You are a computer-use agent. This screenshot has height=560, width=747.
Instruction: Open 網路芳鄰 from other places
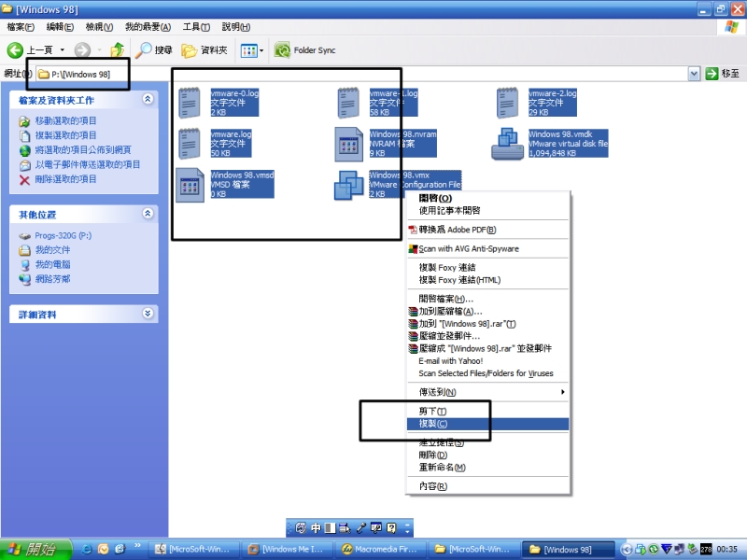(52, 279)
